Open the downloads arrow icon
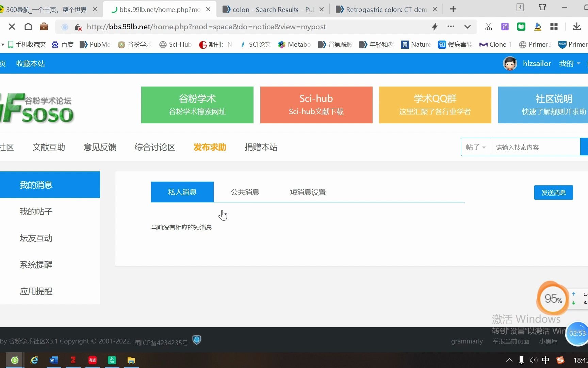 tap(576, 27)
